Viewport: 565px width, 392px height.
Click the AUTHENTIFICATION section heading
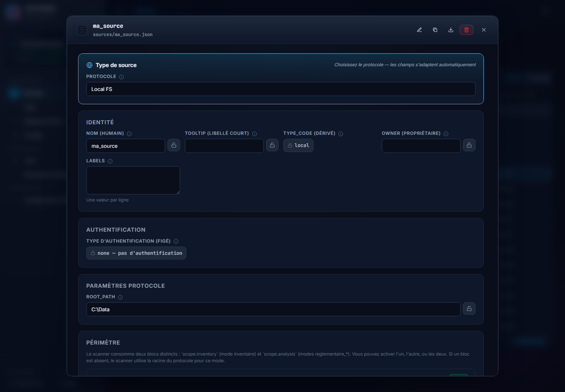(x=116, y=230)
